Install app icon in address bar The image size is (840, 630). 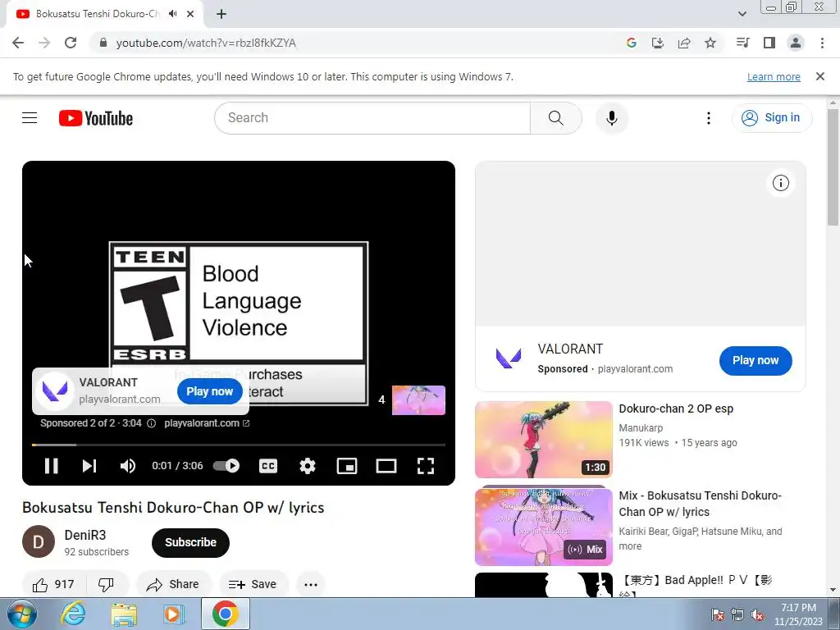tap(657, 43)
